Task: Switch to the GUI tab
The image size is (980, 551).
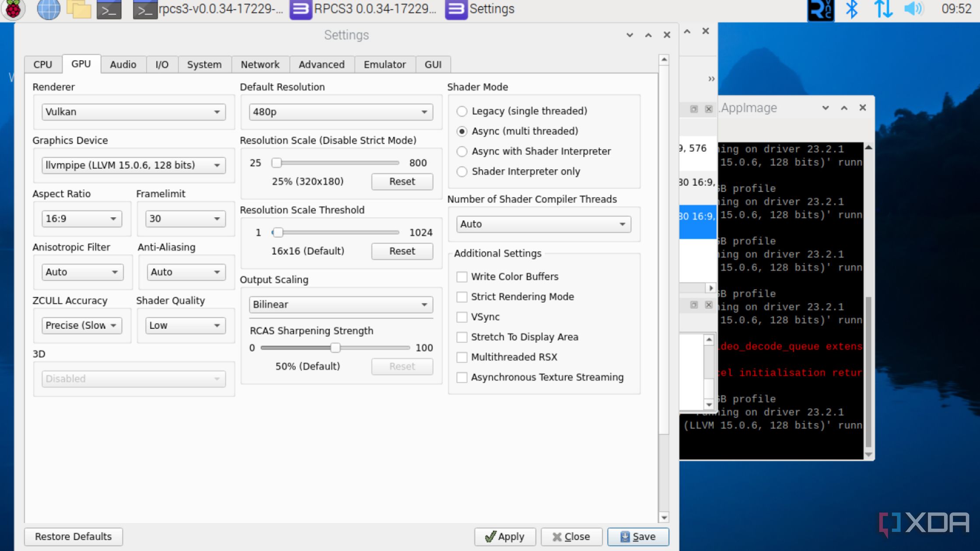Action: click(x=433, y=65)
